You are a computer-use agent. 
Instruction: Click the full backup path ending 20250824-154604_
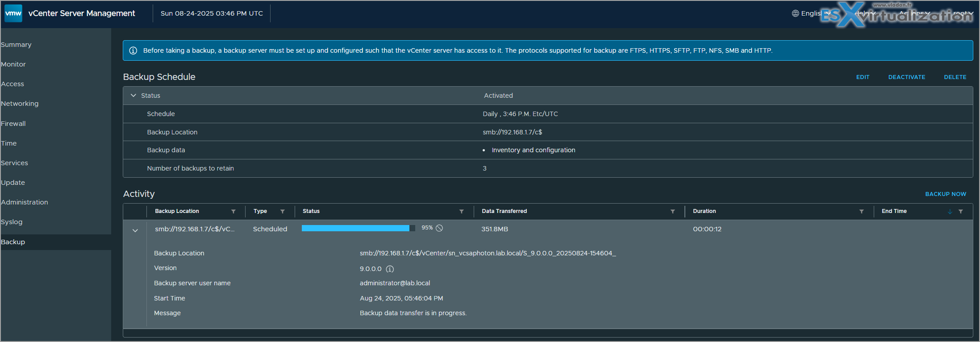[488, 253]
